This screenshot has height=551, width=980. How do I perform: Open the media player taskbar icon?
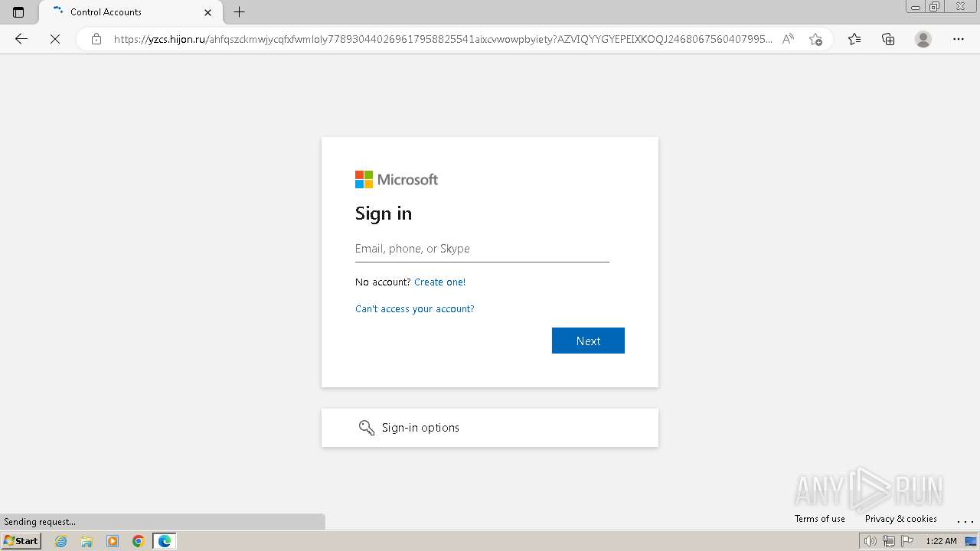point(113,541)
